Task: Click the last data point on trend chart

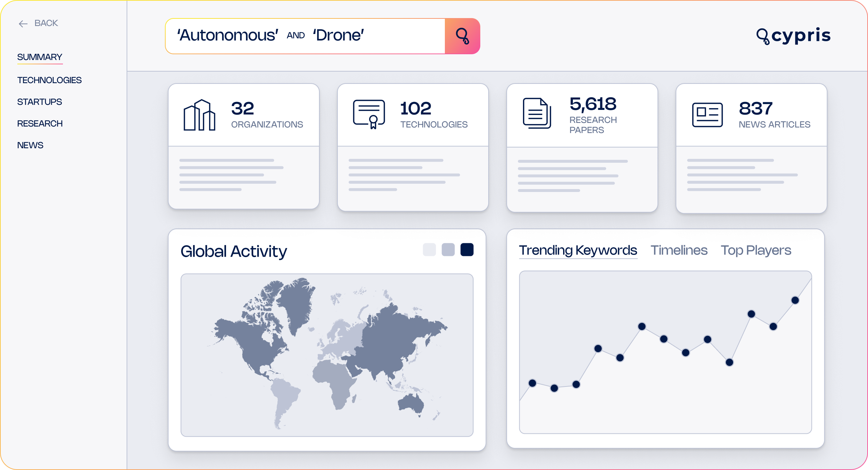Action: (795, 300)
